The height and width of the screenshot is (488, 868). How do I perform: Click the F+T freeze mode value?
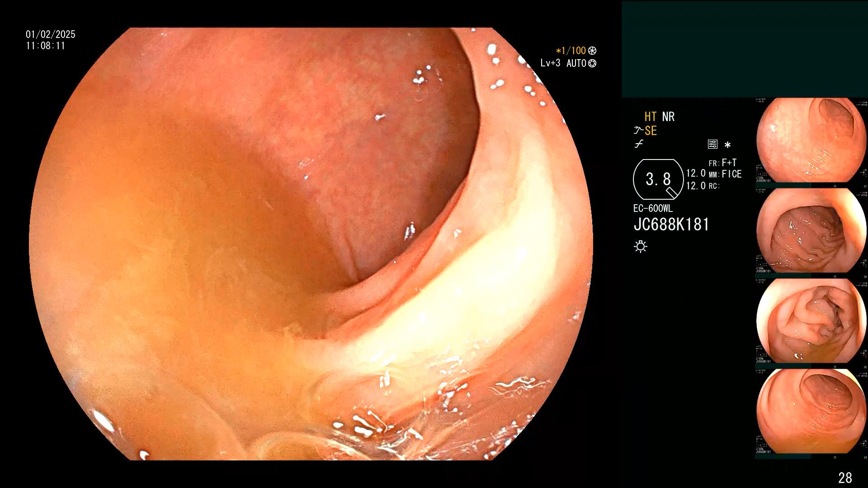tap(729, 163)
